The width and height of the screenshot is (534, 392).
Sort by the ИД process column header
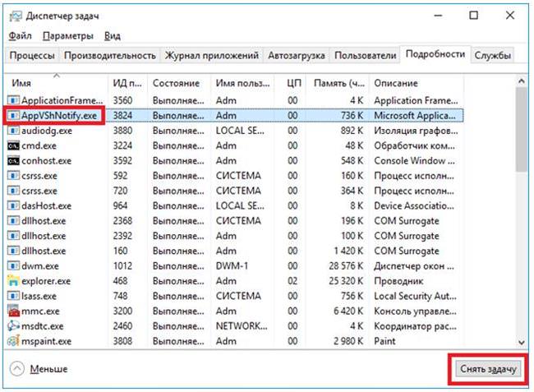[127, 83]
